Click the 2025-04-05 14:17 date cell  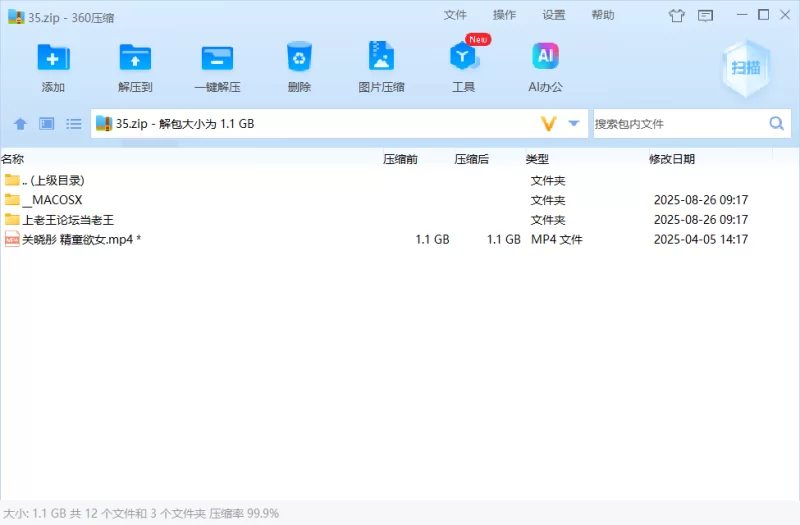click(701, 239)
